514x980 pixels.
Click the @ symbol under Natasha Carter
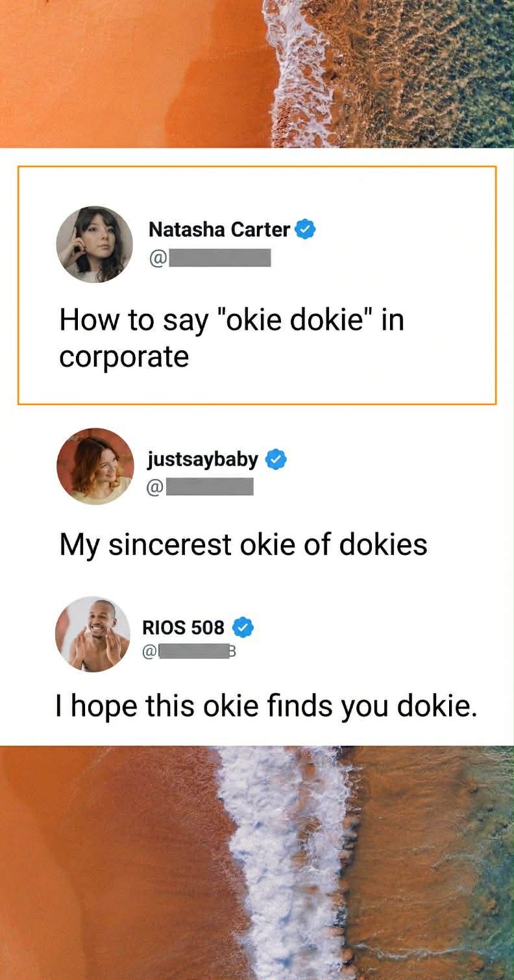pos(158,258)
